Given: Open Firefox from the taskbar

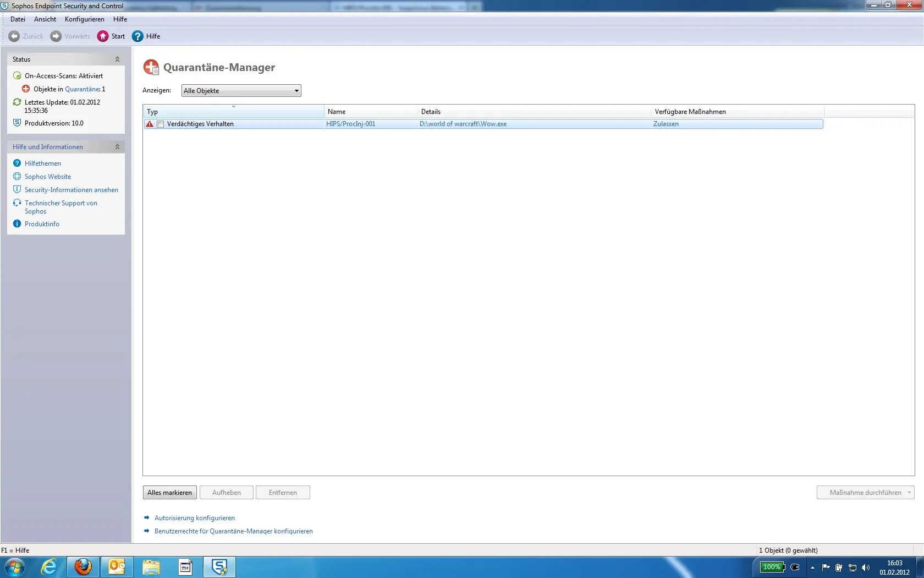Looking at the screenshot, I should point(83,567).
